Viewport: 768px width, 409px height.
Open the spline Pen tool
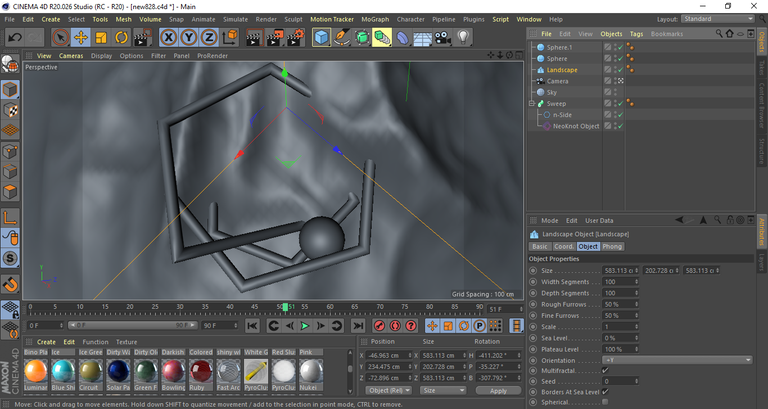(341, 37)
